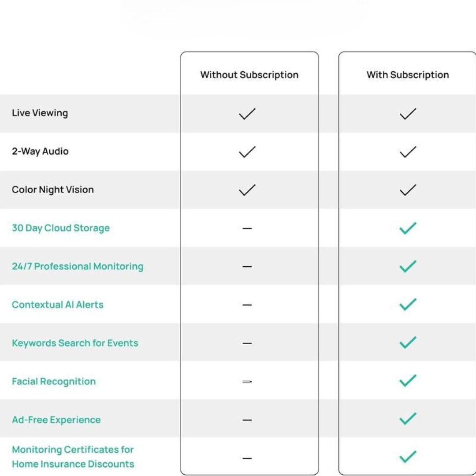Click the 2-Way Audio checkmark under With Subscription
The width and height of the screenshot is (476, 476).
pos(408,152)
